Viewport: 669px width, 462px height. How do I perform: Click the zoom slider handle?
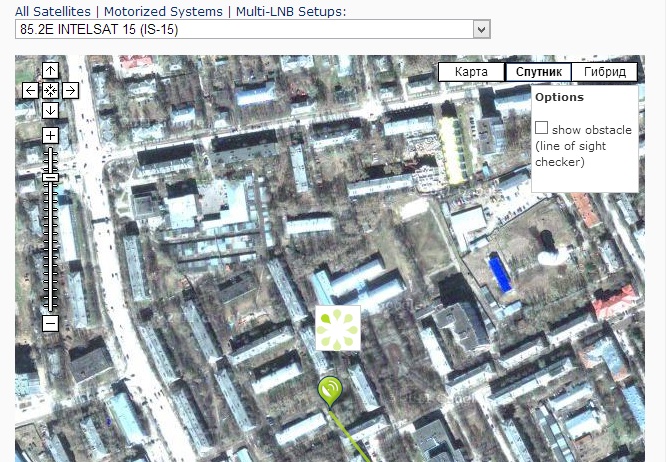click(51, 177)
